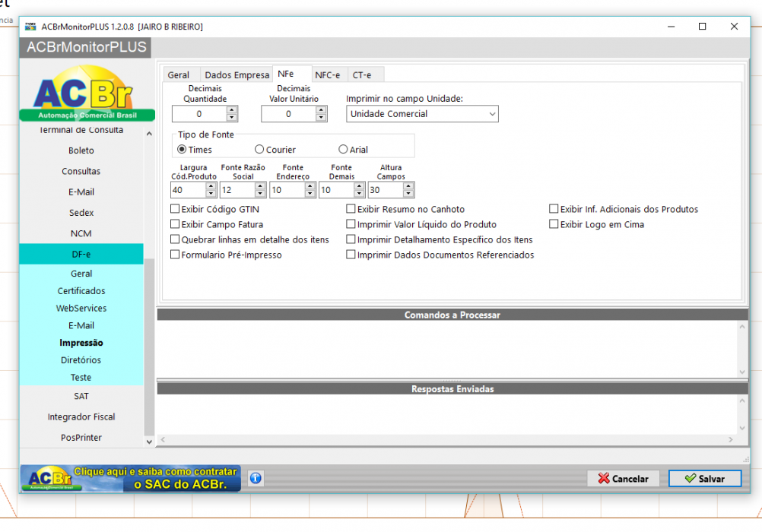
Task: Click the Salvar button
Action: [x=705, y=479]
